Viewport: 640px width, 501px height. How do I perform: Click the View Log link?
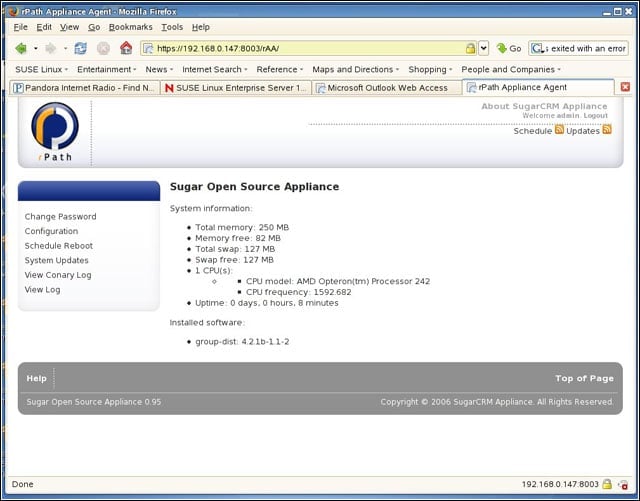[x=42, y=289]
